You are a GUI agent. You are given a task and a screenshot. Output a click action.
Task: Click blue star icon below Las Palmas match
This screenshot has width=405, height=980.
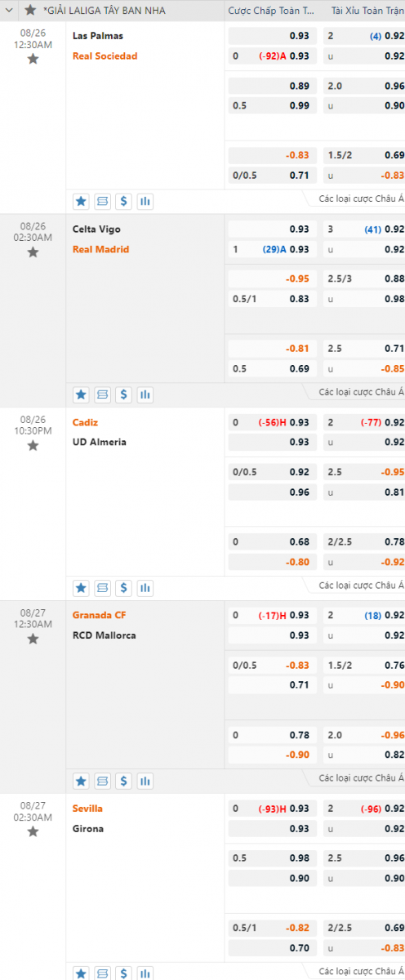(x=81, y=201)
